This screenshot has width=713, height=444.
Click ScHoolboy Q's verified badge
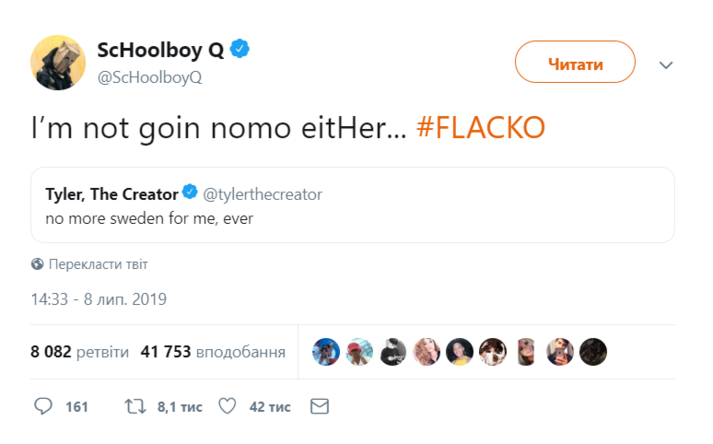point(241,47)
